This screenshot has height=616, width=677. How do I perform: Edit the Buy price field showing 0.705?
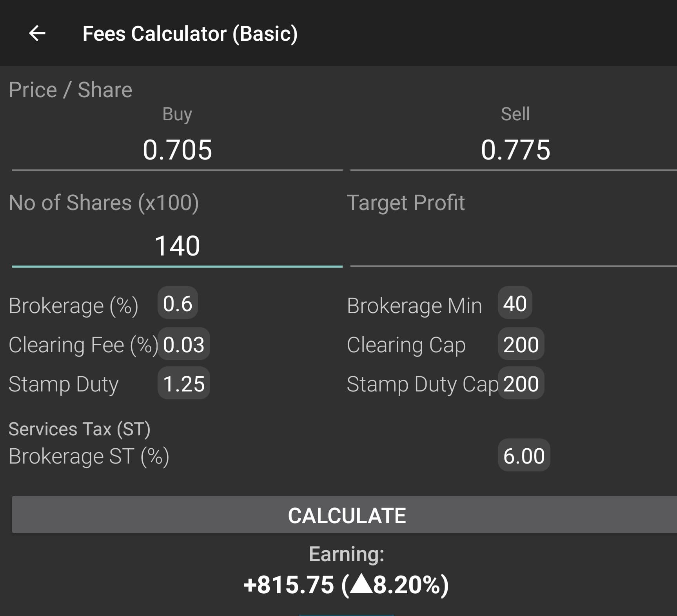pos(177,150)
